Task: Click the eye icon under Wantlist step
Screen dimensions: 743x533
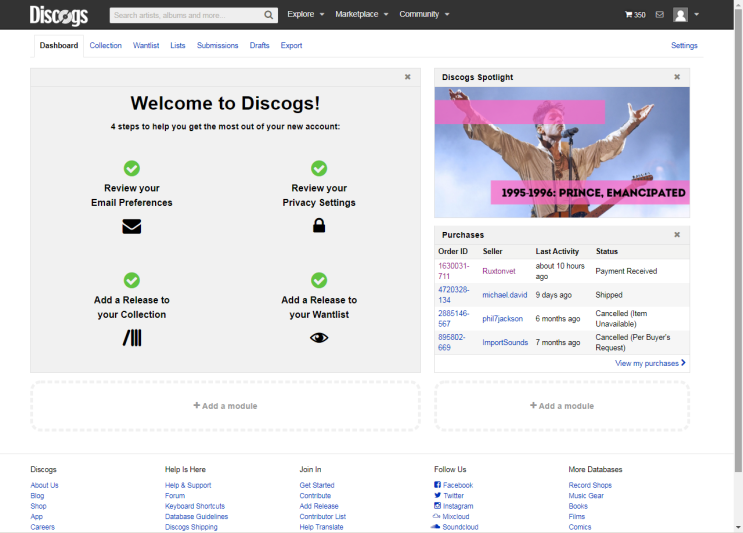Action: click(x=319, y=338)
